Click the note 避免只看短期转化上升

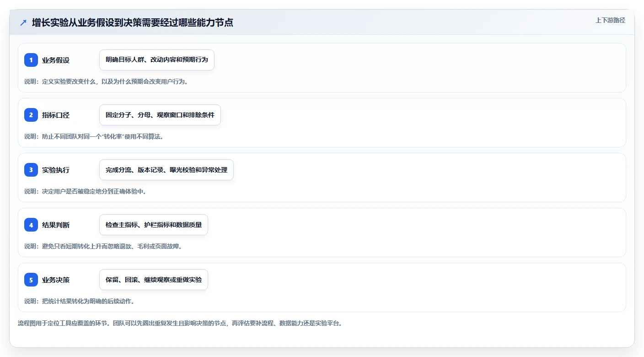[x=103, y=246]
